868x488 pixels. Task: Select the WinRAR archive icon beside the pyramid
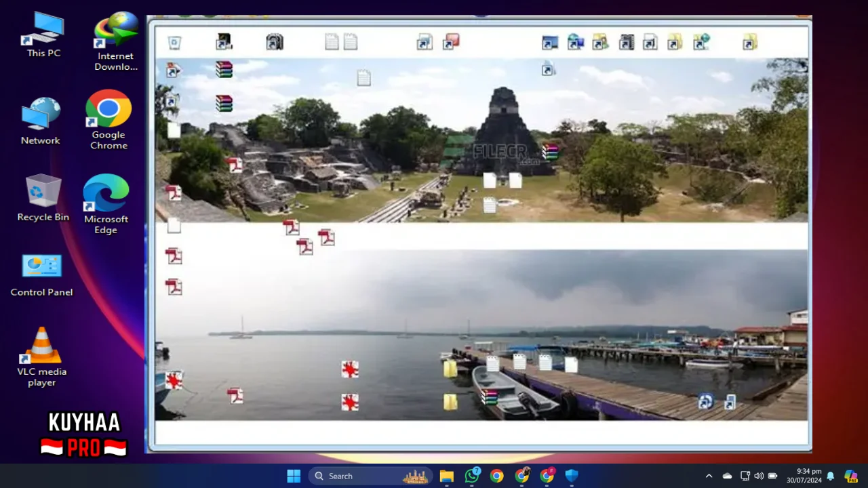(x=550, y=152)
